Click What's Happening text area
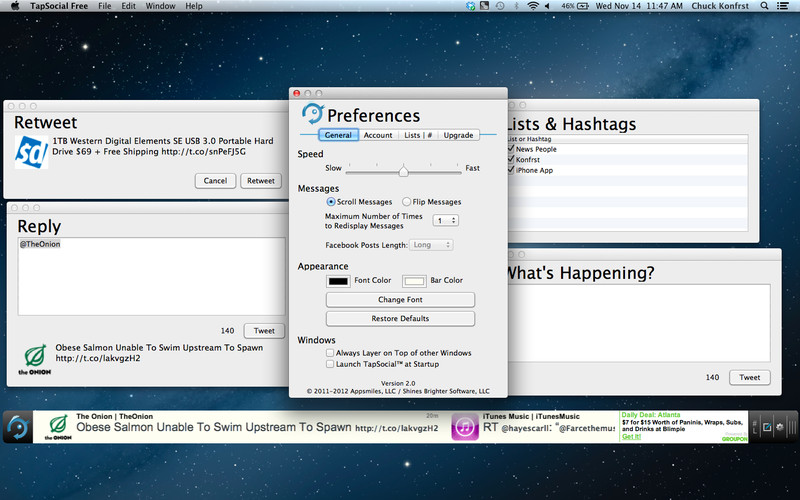Viewport: 800px width, 500px height. (639, 323)
